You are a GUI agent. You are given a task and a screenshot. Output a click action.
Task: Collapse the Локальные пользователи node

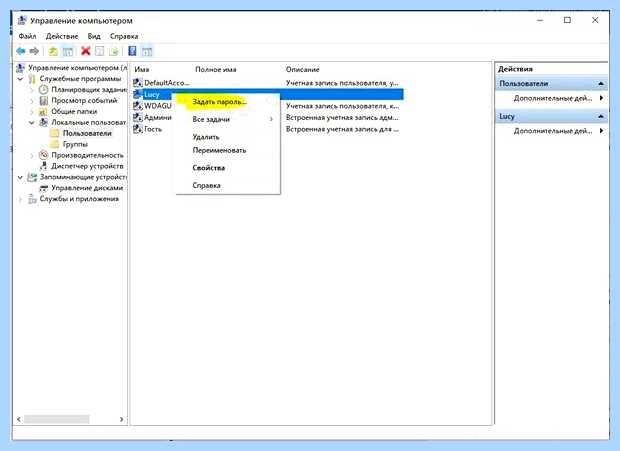pos(32,123)
